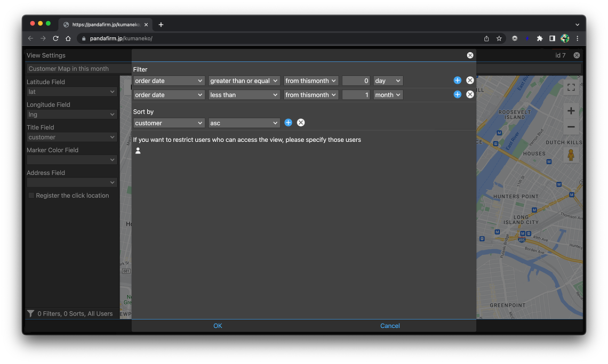Click Cancel to discard filter changes
Viewport: 608px width, 364px height.
pyautogui.click(x=390, y=326)
